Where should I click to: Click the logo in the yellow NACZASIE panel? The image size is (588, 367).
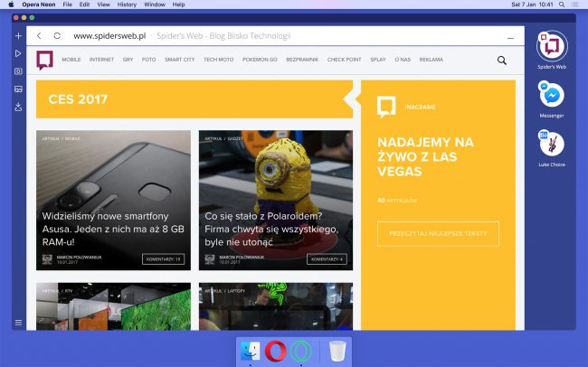[x=386, y=107]
